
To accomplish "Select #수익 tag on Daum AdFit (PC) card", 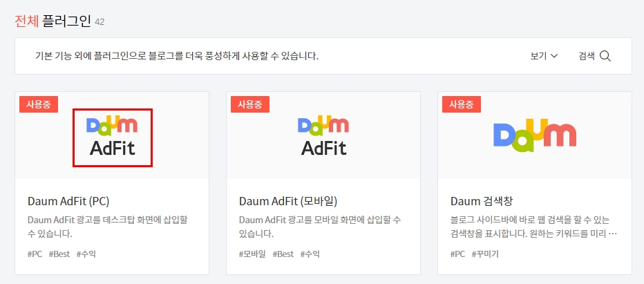I will click(86, 254).
